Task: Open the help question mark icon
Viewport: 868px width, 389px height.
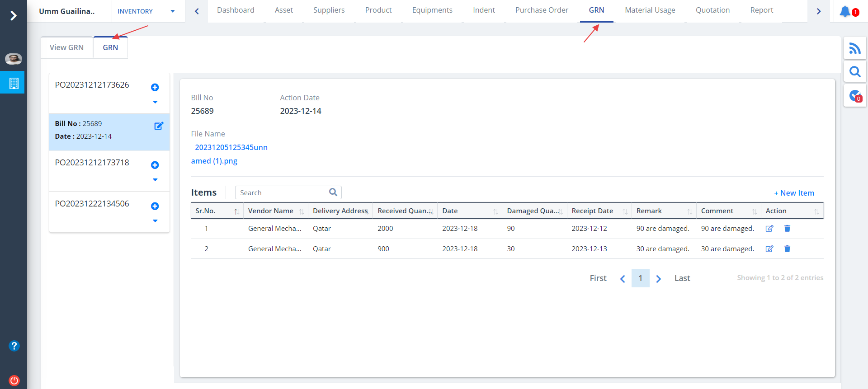Action: [14, 346]
